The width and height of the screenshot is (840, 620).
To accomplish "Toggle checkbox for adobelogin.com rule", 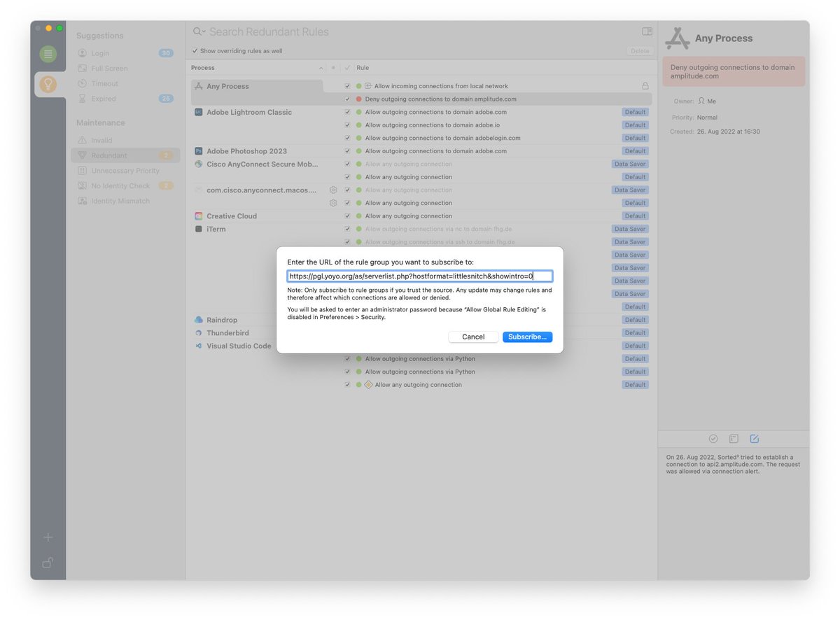I will click(x=347, y=138).
